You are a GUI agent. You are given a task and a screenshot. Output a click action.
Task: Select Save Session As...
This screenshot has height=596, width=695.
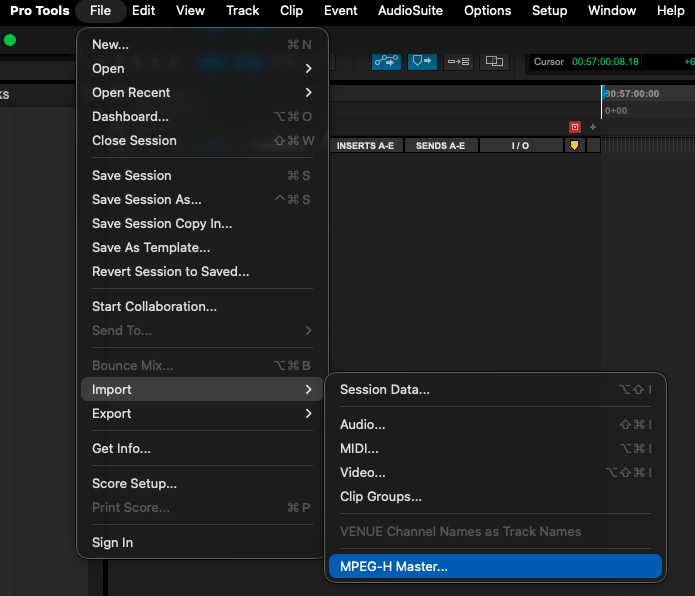(x=202, y=199)
